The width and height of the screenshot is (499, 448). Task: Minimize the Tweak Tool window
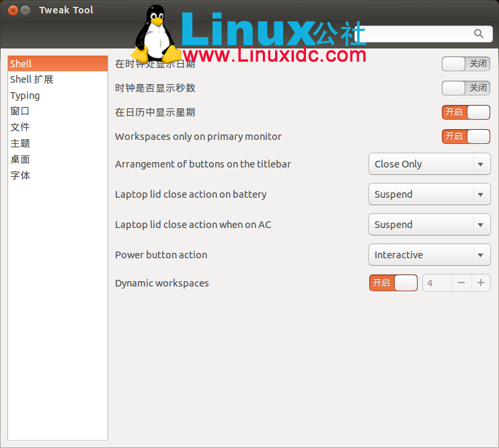coord(25,11)
